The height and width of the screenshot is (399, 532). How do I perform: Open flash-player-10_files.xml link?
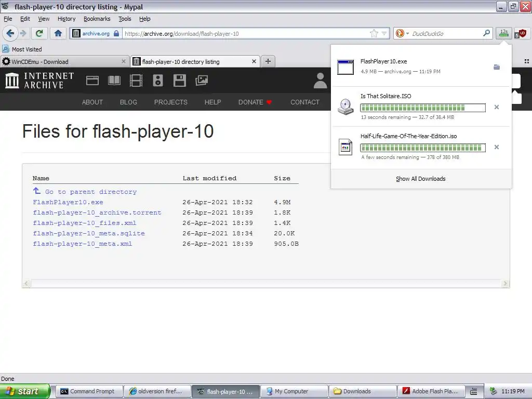tap(85, 223)
